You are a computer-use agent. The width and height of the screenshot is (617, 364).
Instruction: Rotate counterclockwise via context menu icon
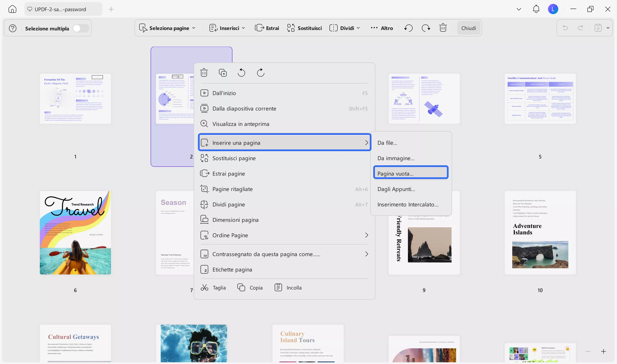click(241, 73)
